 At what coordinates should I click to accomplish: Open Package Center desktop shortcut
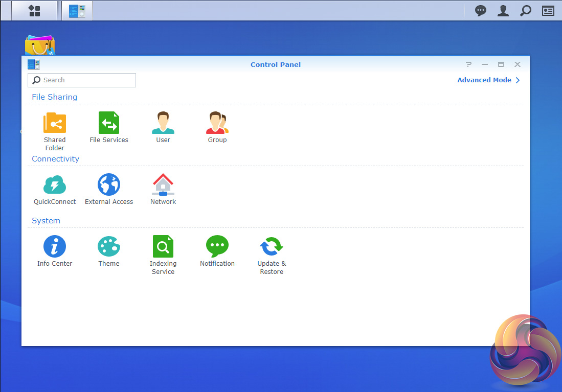[40, 45]
